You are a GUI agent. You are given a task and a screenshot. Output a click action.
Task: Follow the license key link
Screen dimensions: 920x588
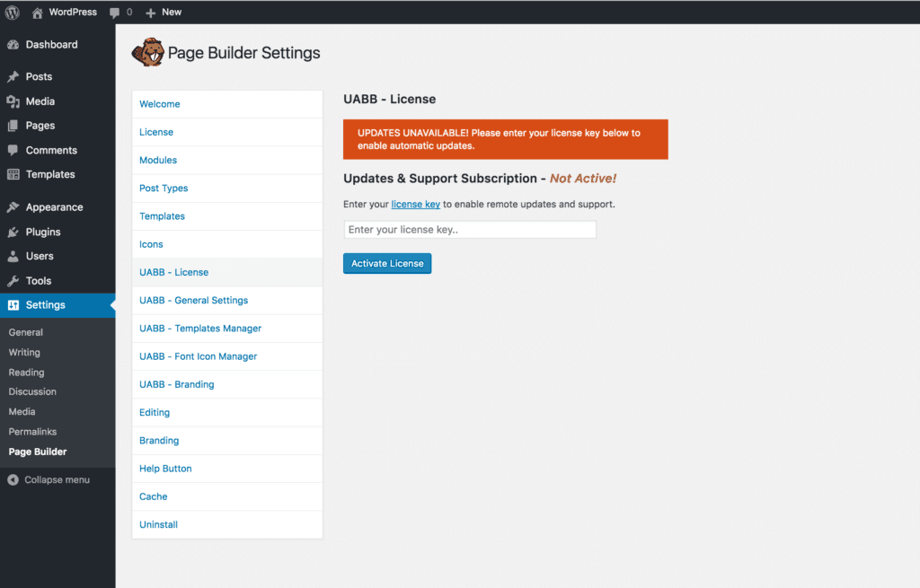tap(415, 205)
